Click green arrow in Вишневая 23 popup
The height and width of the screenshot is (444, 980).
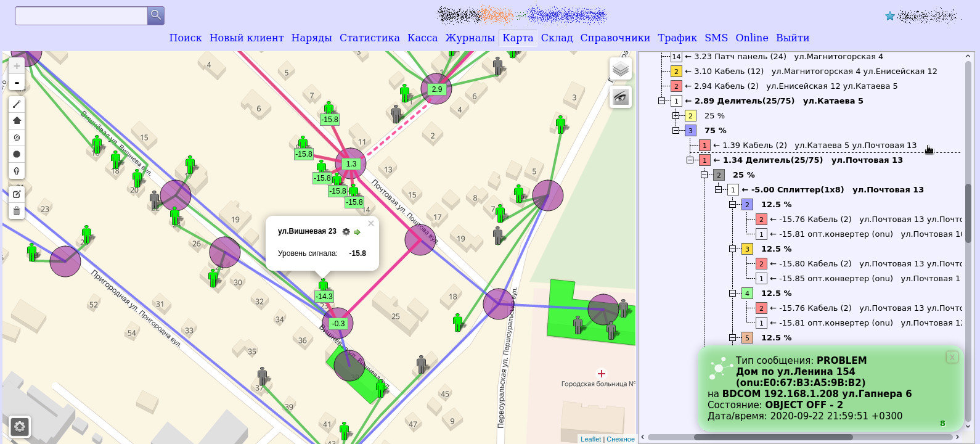tap(357, 232)
